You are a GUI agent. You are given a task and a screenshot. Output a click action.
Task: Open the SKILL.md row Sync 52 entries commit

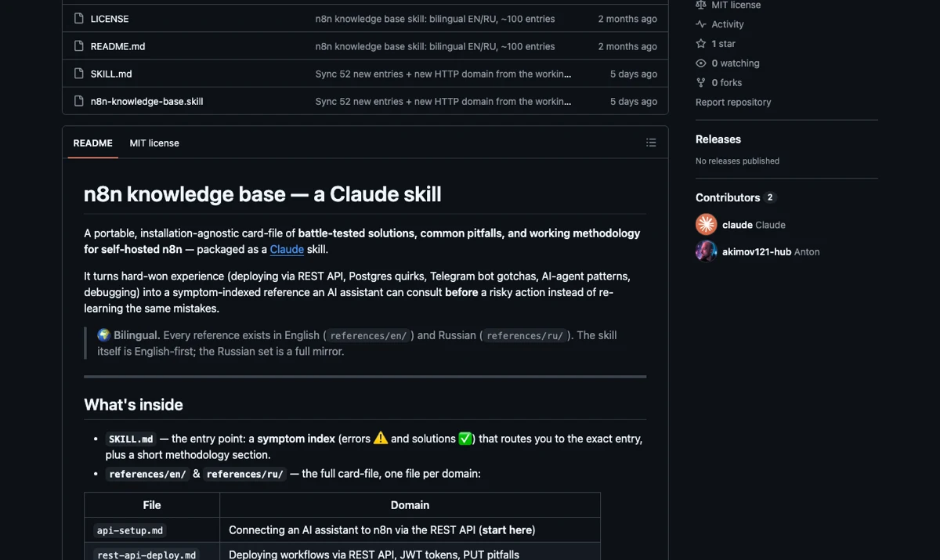[x=443, y=74]
